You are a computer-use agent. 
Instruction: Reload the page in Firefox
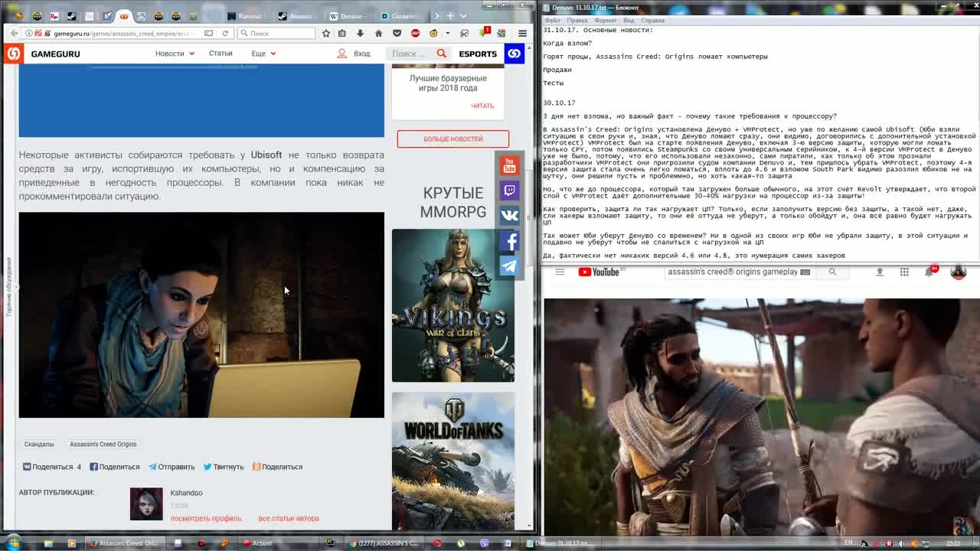point(225,34)
